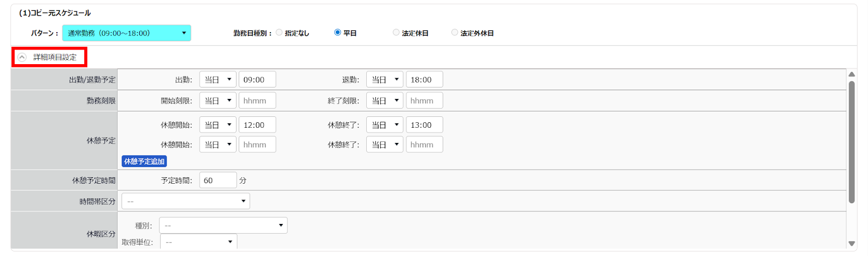Open the 休暇区分 種別 dropdown
The width and height of the screenshot is (868, 256).
click(x=223, y=225)
